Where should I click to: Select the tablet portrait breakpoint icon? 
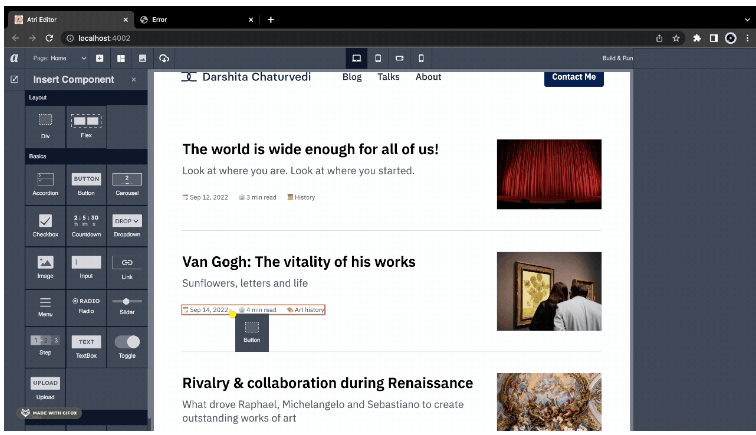(x=378, y=58)
